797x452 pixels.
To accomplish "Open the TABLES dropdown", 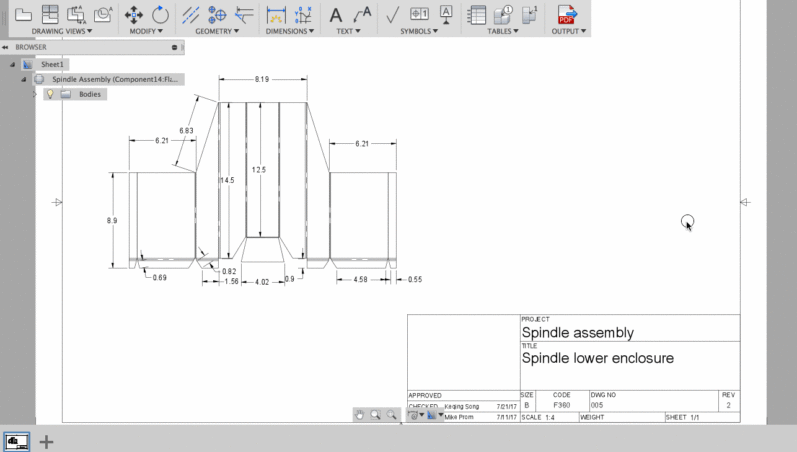I will pyautogui.click(x=503, y=31).
